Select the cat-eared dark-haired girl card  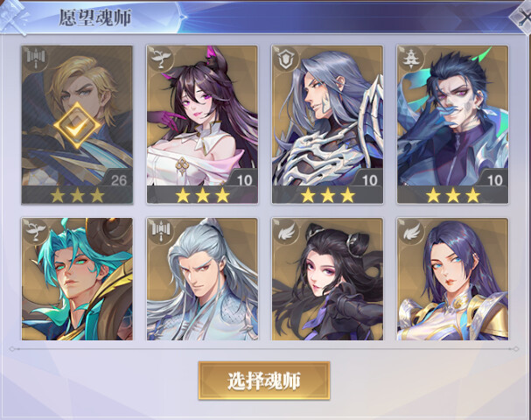tap(202, 124)
